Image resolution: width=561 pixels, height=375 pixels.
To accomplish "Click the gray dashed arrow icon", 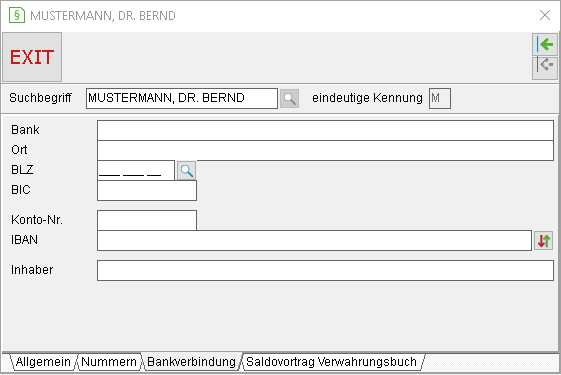I will (545, 67).
